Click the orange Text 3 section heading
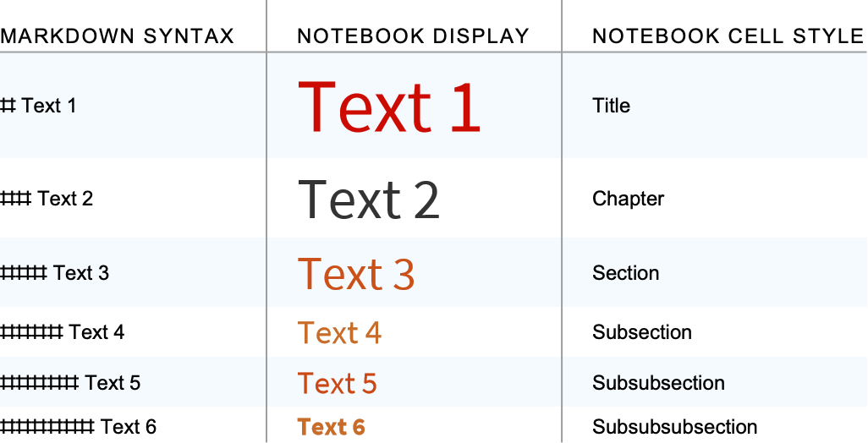 pyautogui.click(x=356, y=274)
